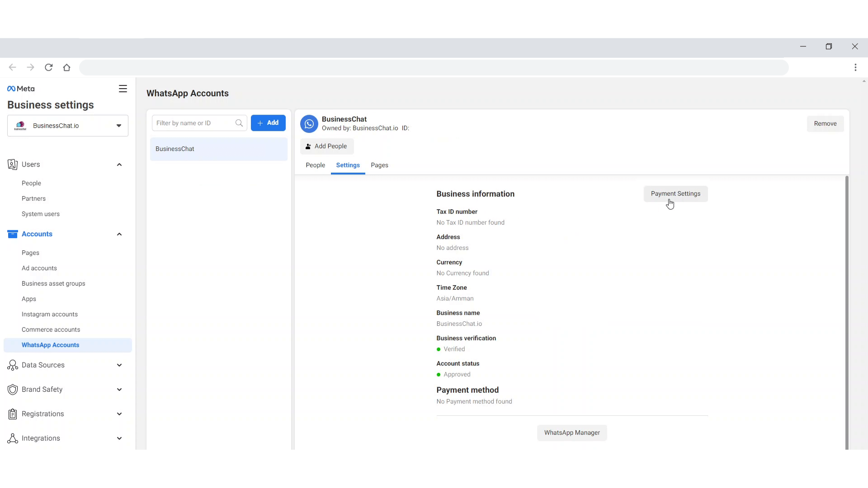Expand the Integrations section
The image size is (868, 488).
[119, 438]
